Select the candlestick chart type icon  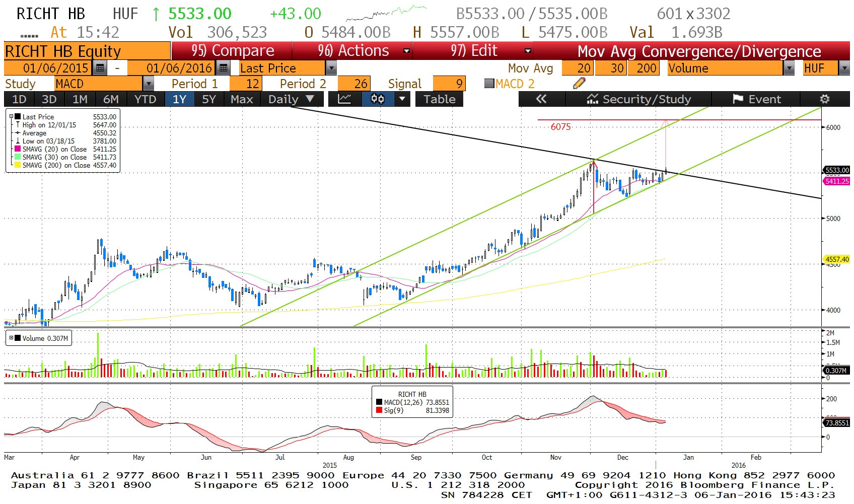378,99
